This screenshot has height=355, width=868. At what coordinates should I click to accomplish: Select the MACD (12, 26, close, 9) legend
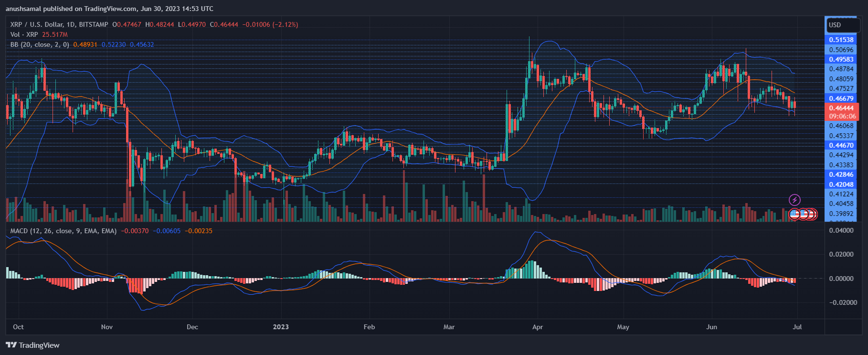(63, 231)
